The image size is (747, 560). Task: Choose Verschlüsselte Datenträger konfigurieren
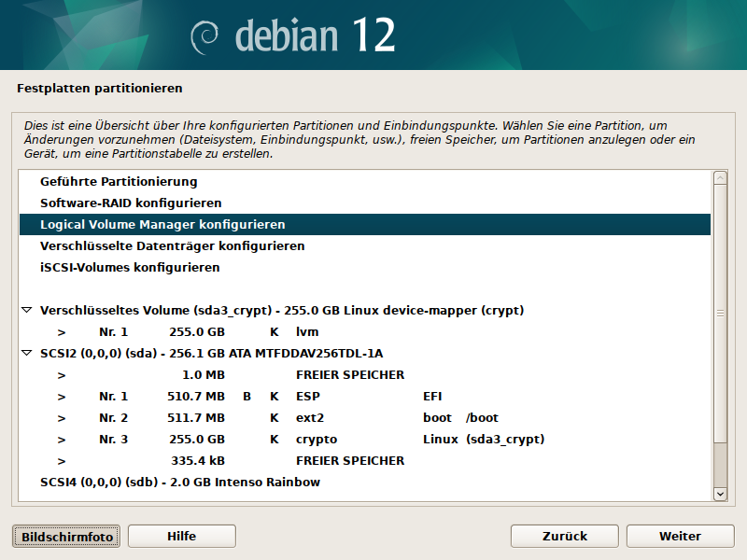[x=172, y=246]
